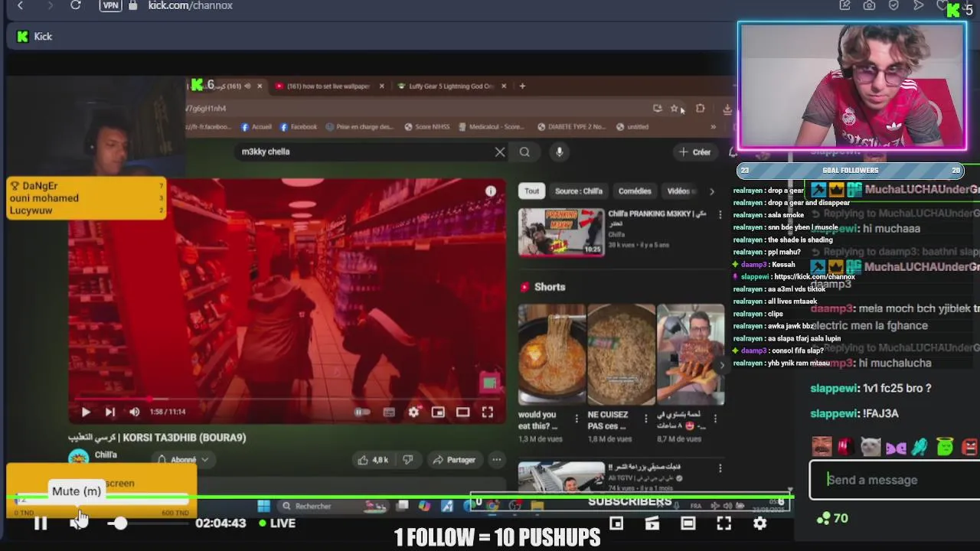
Task: Close the Luffy Gear 5 tab
Action: 503,86
